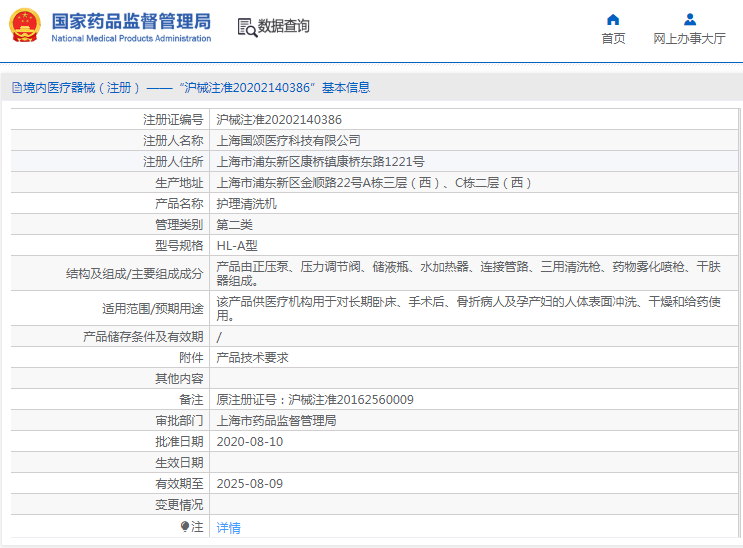This screenshot has height=548, width=743.
Task: Open the 详情 link
Action: (x=228, y=528)
